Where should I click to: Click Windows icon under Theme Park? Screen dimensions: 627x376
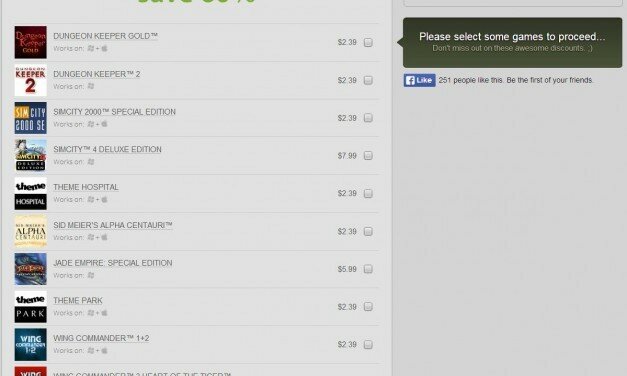click(x=91, y=313)
